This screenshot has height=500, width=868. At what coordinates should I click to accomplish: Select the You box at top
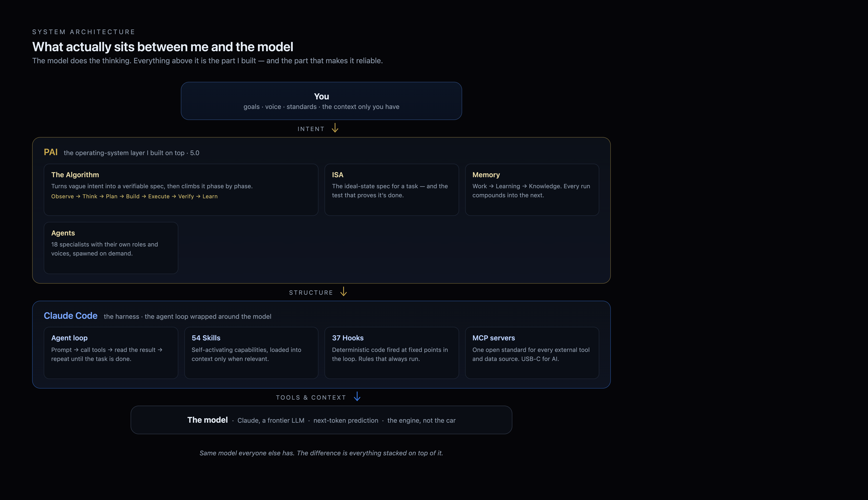321,101
